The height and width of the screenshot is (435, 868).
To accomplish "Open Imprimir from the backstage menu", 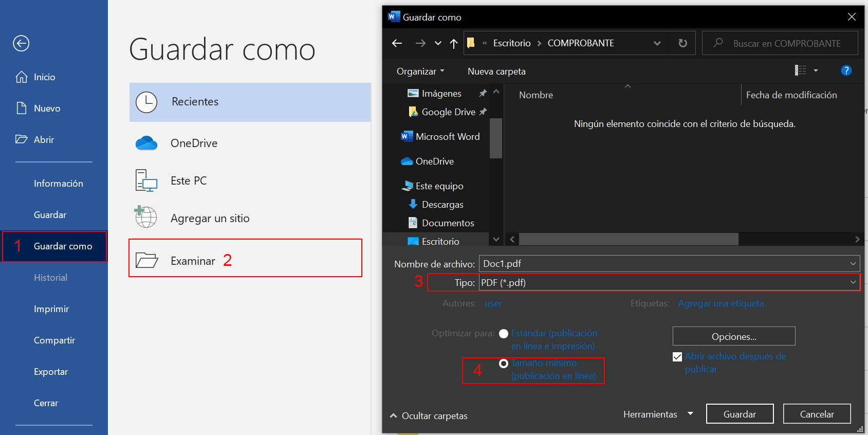I will pyautogui.click(x=51, y=309).
